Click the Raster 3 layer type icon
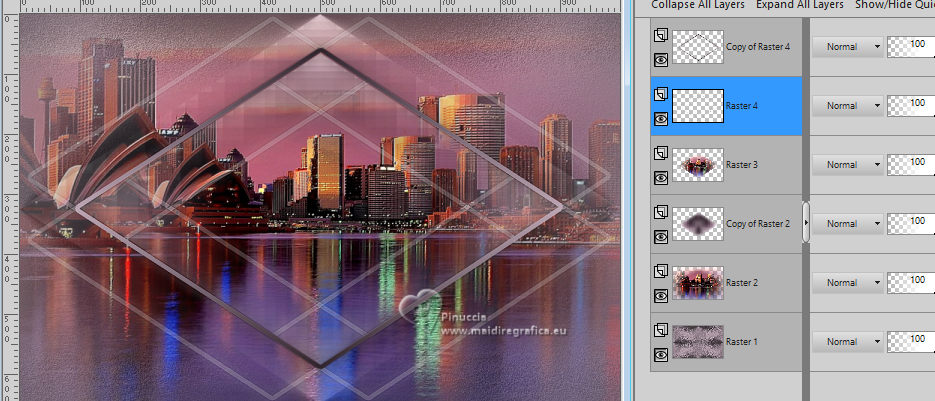 pos(660,153)
